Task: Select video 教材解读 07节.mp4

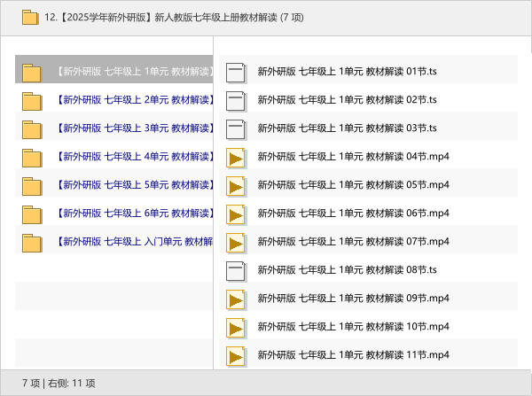Action: [x=353, y=242]
